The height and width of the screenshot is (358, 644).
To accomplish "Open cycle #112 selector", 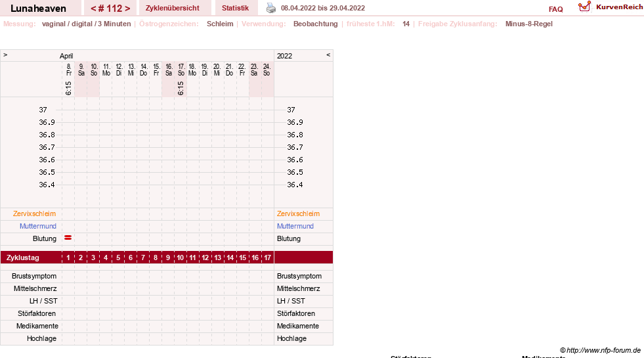I will coord(110,9).
